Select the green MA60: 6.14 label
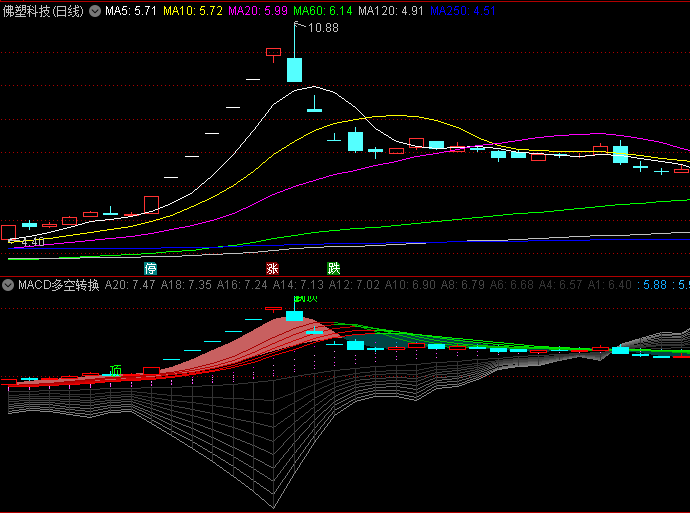The height and width of the screenshot is (513, 690). click(x=323, y=11)
